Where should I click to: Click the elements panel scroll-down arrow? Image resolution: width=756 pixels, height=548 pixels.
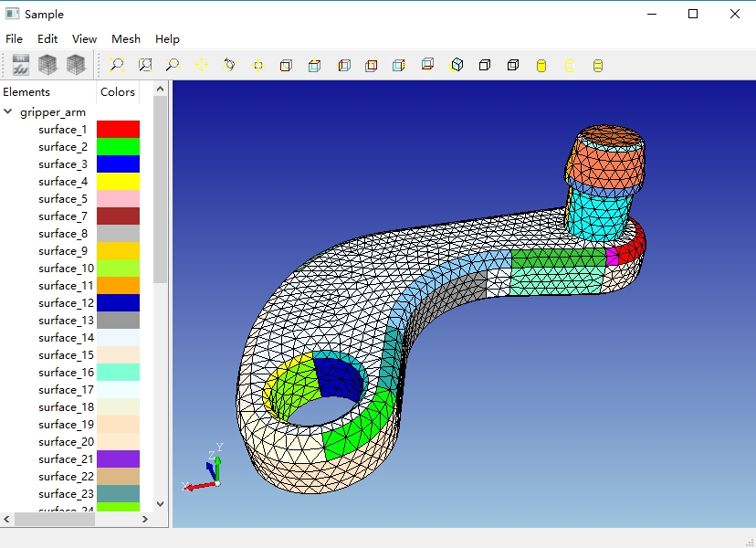(x=161, y=503)
